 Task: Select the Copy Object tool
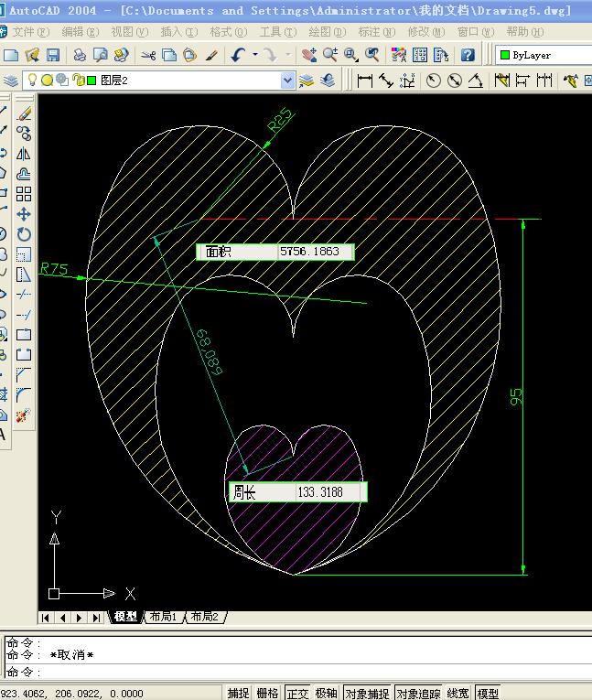tap(24, 134)
